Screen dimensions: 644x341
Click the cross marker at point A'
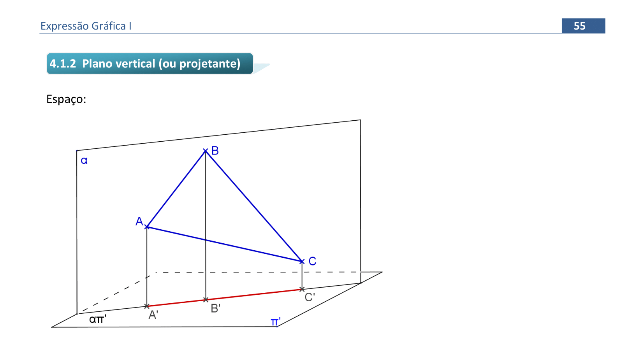[x=147, y=306]
